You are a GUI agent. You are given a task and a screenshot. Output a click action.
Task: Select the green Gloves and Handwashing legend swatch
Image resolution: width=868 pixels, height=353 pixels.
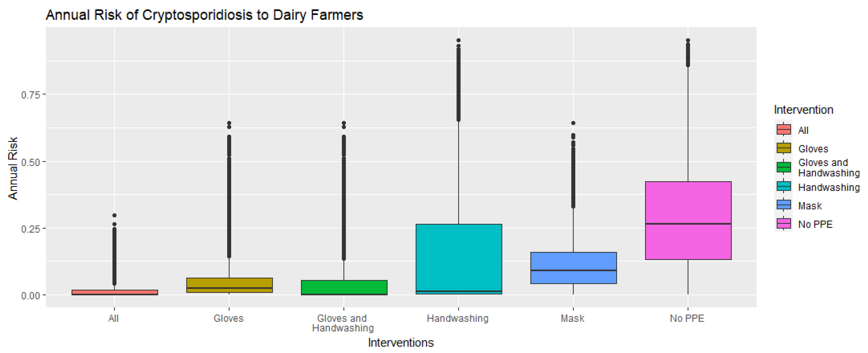click(x=783, y=167)
